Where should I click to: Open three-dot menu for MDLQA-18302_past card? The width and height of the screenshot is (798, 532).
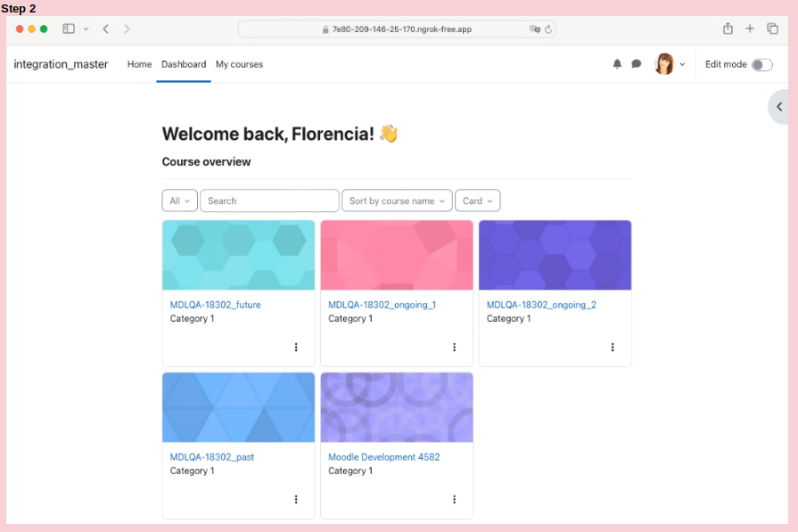click(x=296, y=499)
